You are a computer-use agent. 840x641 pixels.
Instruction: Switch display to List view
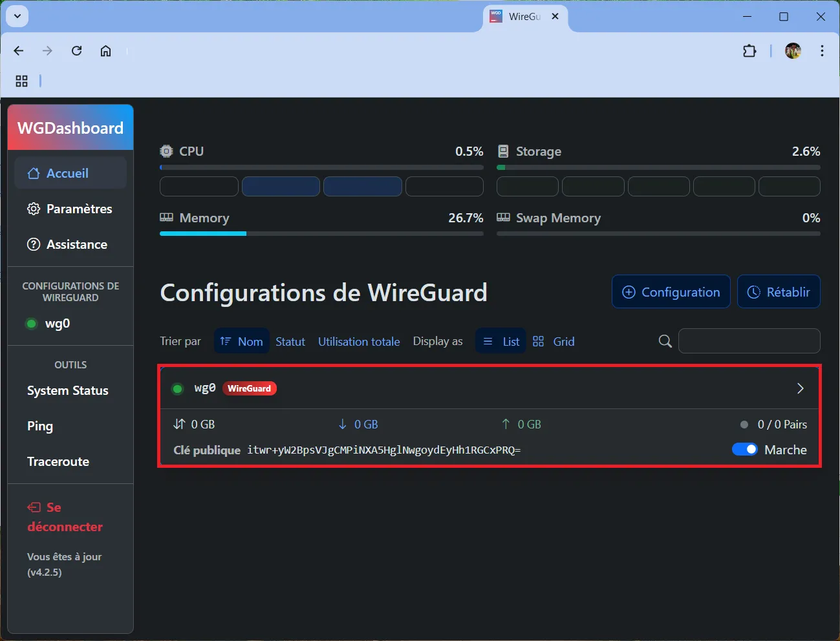click(x=501, y=341)
